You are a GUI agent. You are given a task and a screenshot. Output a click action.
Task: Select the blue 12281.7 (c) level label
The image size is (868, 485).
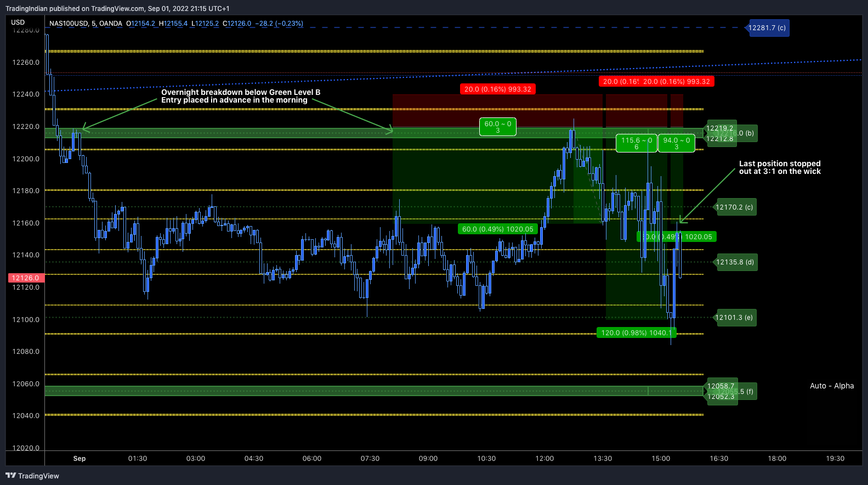coord(768,27)
